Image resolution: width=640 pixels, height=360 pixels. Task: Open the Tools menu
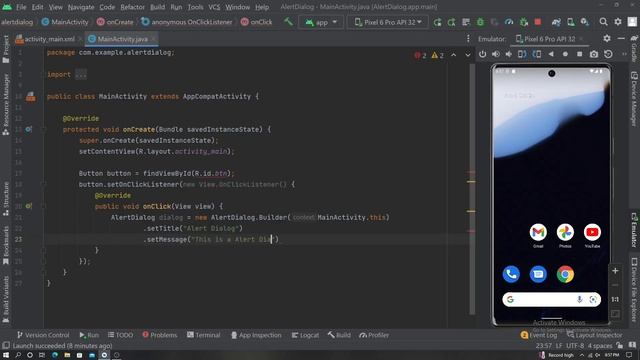(x=195, y=7)
